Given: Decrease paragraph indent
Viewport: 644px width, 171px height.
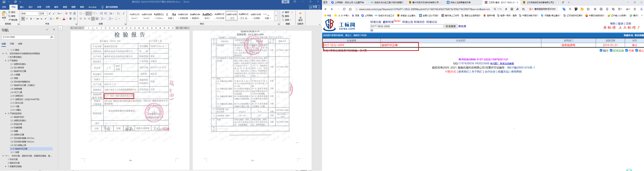Looking at the screenshot, I should (101, 13).
